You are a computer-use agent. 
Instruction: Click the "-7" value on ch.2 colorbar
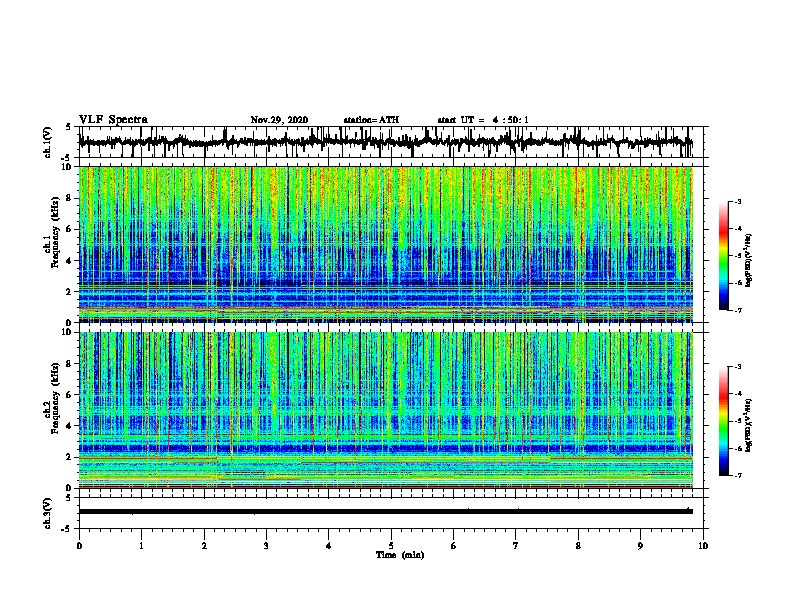pyautogui.click(x=737, y=475)
